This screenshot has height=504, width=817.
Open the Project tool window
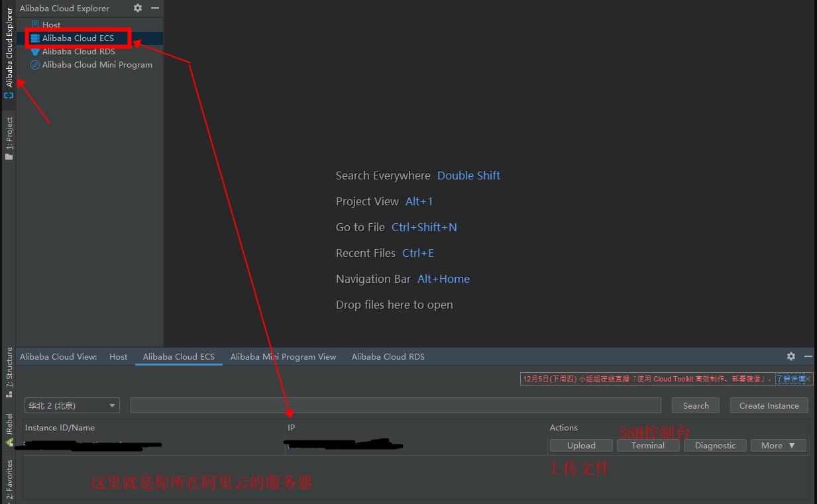point(9,138)
